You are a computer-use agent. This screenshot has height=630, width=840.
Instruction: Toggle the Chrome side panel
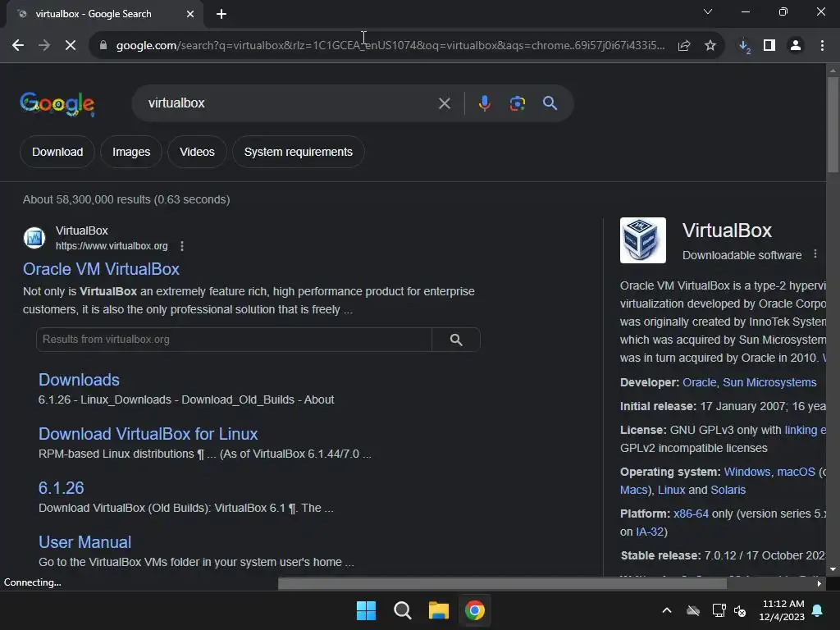tap(769, 46)
